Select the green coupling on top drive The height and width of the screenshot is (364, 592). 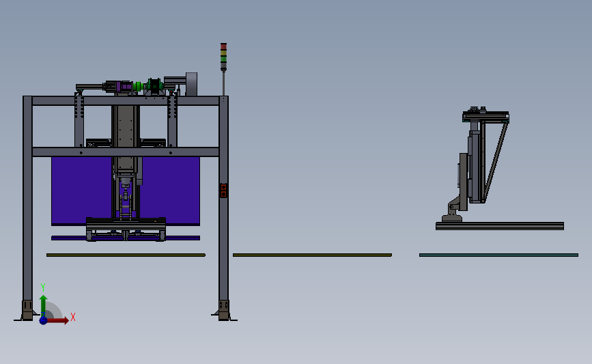(138, 87)
